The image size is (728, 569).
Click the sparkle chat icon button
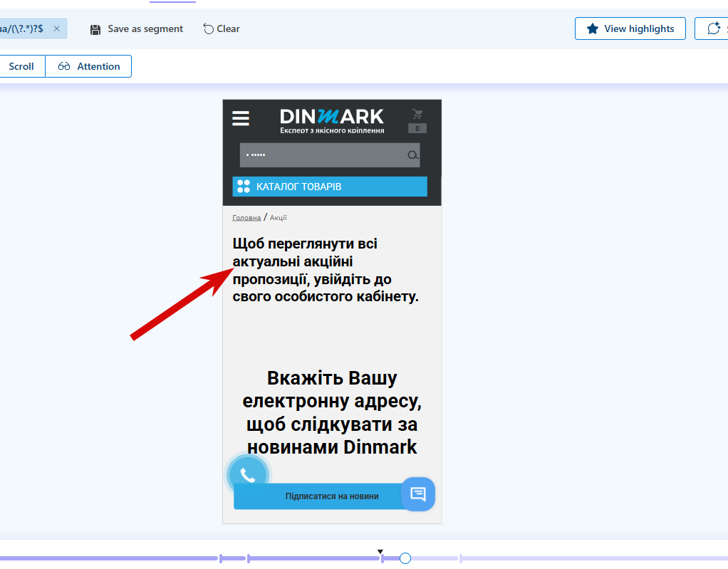coord(713,28)
